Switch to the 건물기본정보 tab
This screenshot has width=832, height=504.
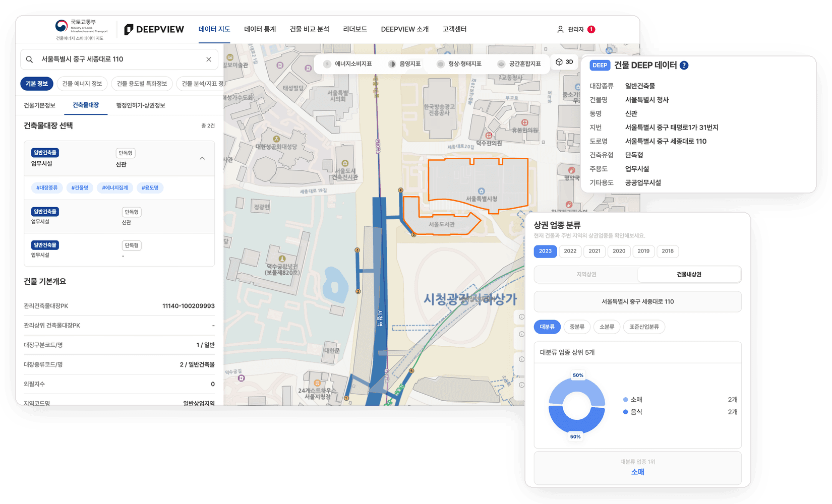coord(39,105)
